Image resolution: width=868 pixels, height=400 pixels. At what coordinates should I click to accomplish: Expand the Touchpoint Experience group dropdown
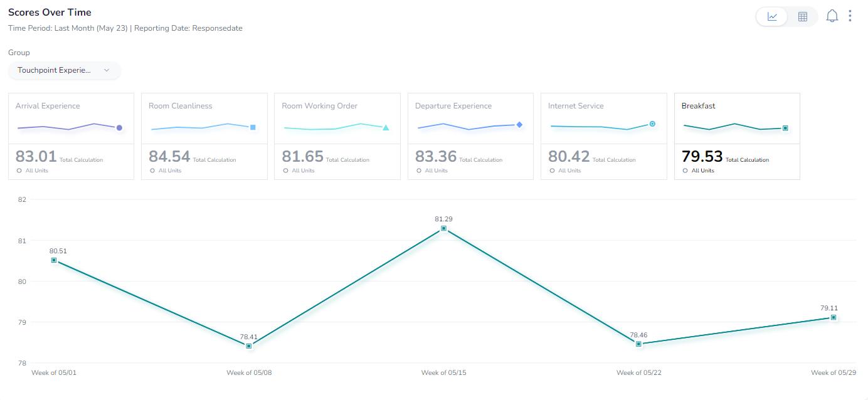64,70
